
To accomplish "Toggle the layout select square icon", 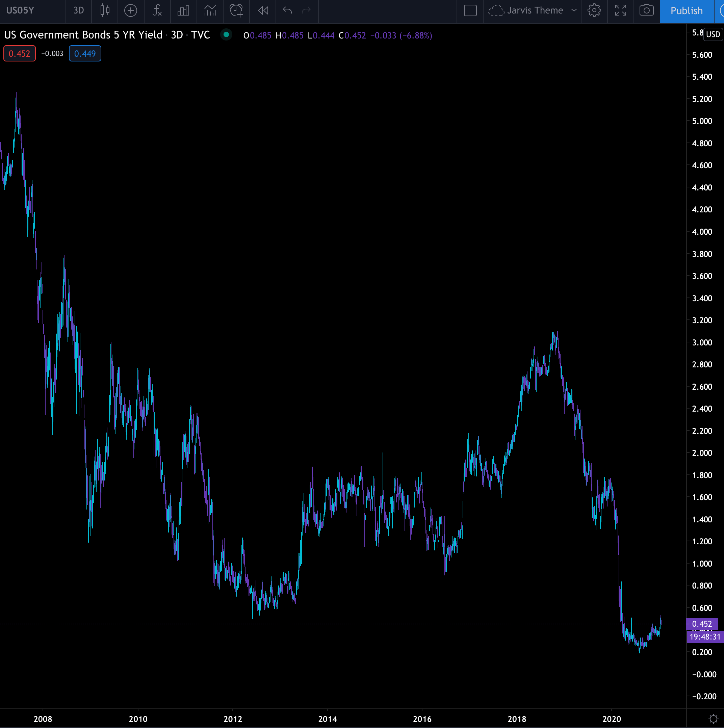I will (x=470, y=10).
